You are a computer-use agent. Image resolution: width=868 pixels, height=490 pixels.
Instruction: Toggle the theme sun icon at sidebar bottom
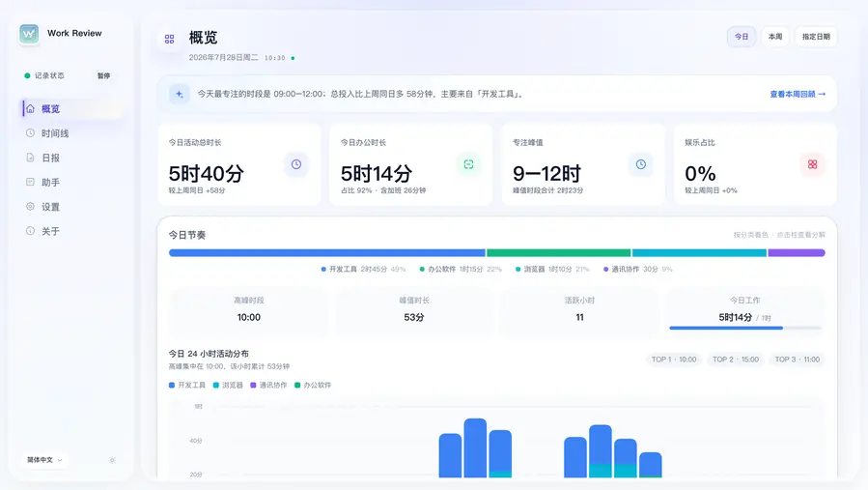tap(112, 460)
